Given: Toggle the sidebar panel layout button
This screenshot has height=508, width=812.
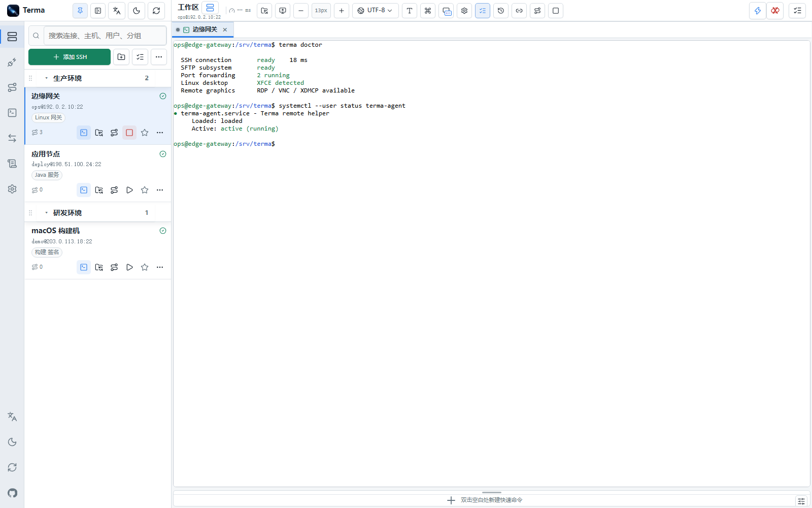Looking at the screenshot, I should tap(98, 11).
